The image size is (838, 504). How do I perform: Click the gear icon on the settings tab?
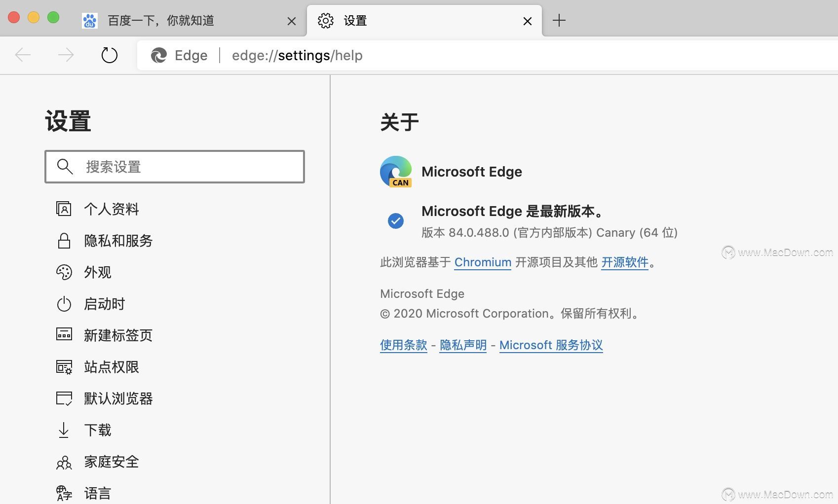(326, 21)
